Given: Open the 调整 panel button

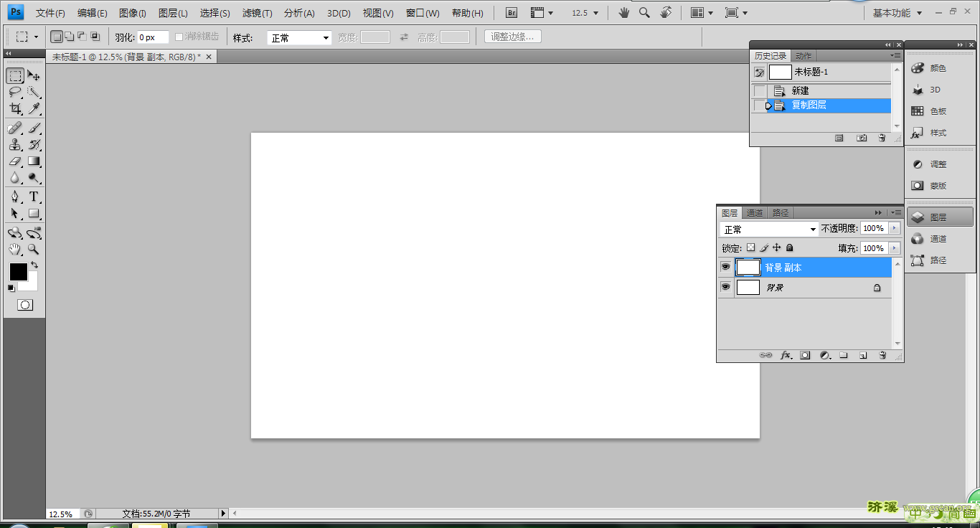Looking at the screenshot, I should tap(940, 164).
